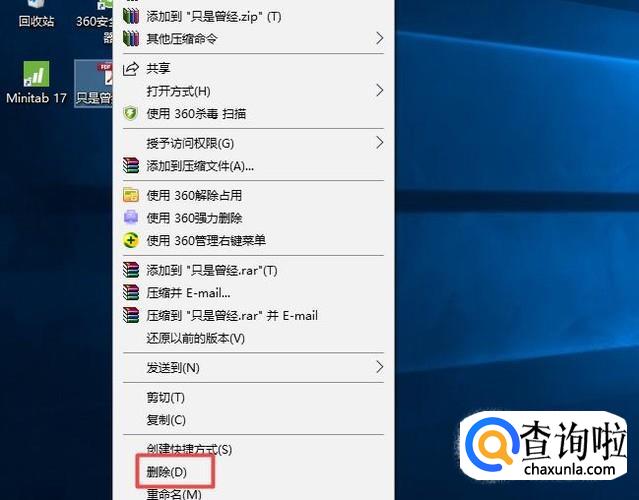Expand the 授予访问权限(G) submenu arrow
The image size is (639, 500).
379,143
